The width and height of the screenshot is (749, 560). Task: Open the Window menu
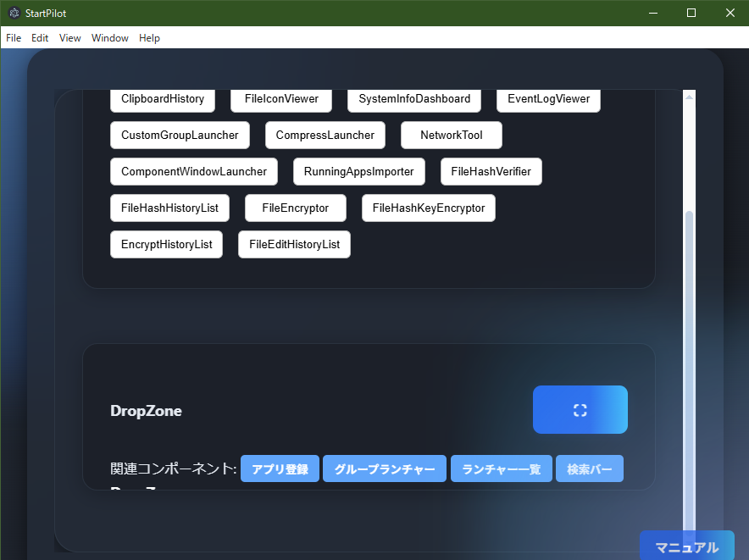[x=109, y=37]
